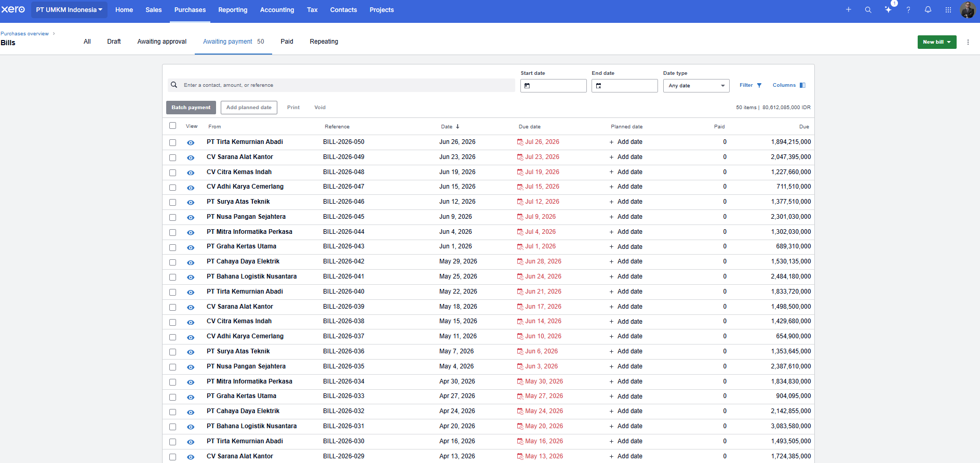Select checkbox for BILL-2026-031
Viewport: 980px width, 463px height.
click(172, 427)
